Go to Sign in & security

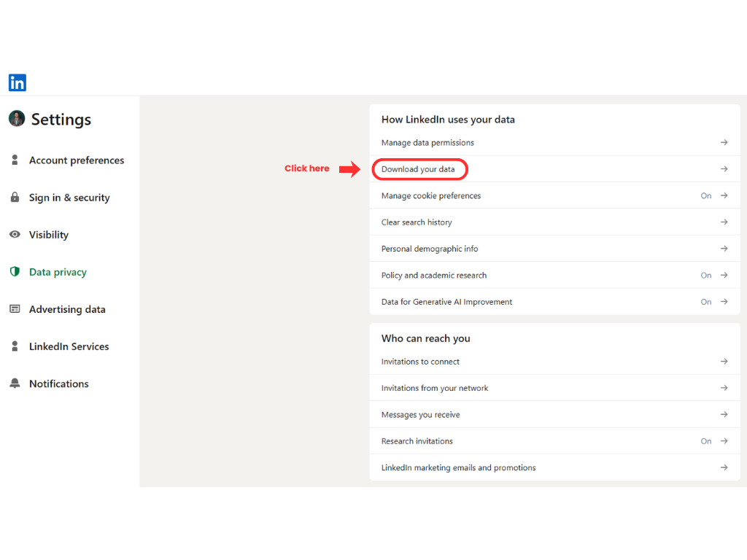click(69, 198)
